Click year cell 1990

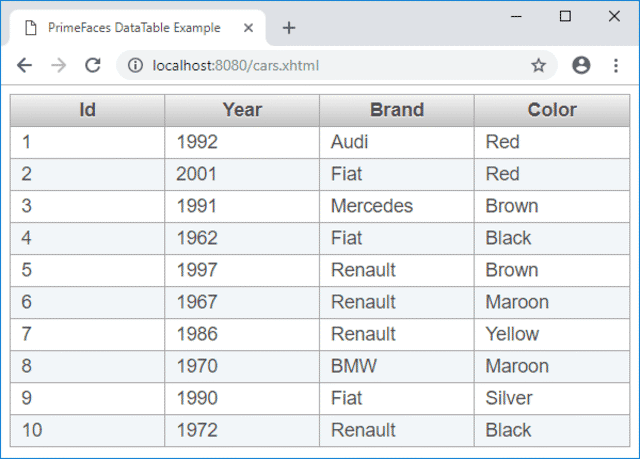(x=242, y=398)
